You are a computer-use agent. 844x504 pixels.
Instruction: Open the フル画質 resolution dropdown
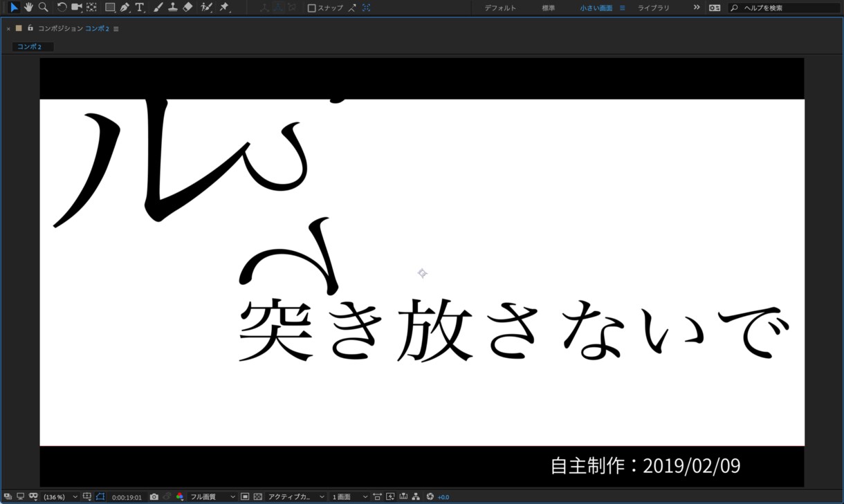212,497
